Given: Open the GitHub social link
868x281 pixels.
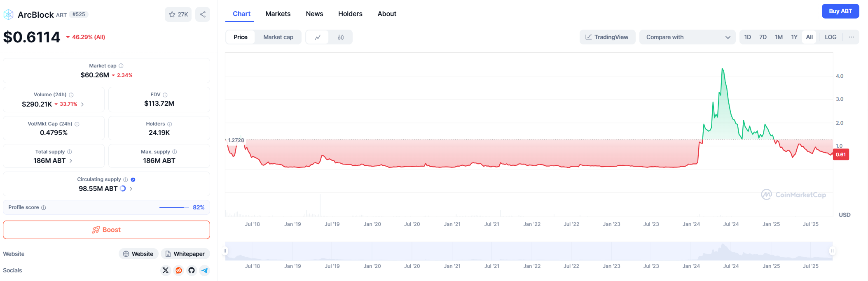Looking at the screenshot, I should 192,270.
